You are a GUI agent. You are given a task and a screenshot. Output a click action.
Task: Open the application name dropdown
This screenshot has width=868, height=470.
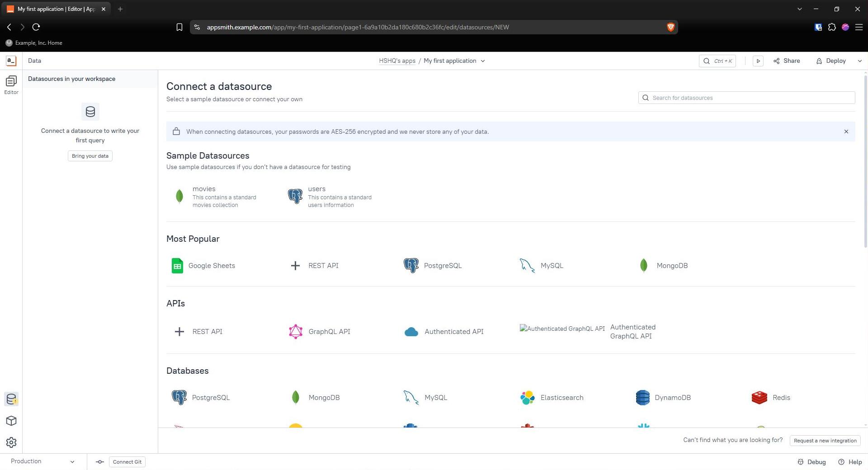(483, 61)
